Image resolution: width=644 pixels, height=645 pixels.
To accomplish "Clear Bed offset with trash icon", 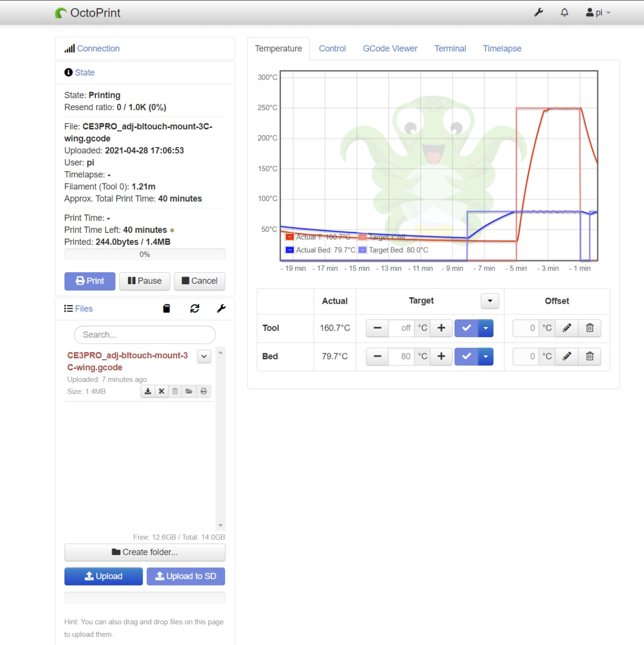I will pyautogui.click(x=590, y=356).
